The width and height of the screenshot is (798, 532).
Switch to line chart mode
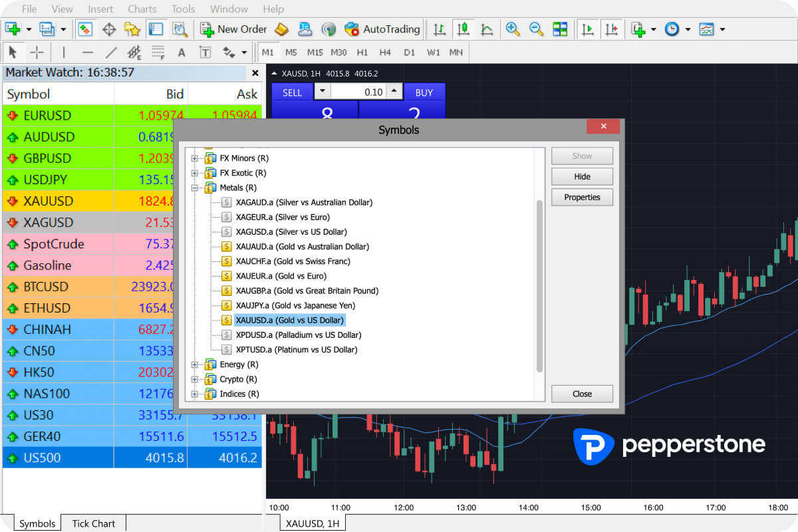click(487, 29)
